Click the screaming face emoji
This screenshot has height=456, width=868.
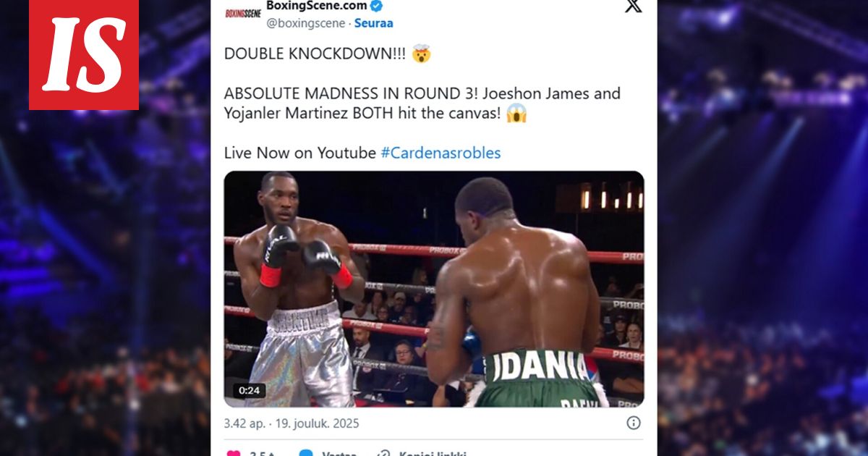pos(516,114)
